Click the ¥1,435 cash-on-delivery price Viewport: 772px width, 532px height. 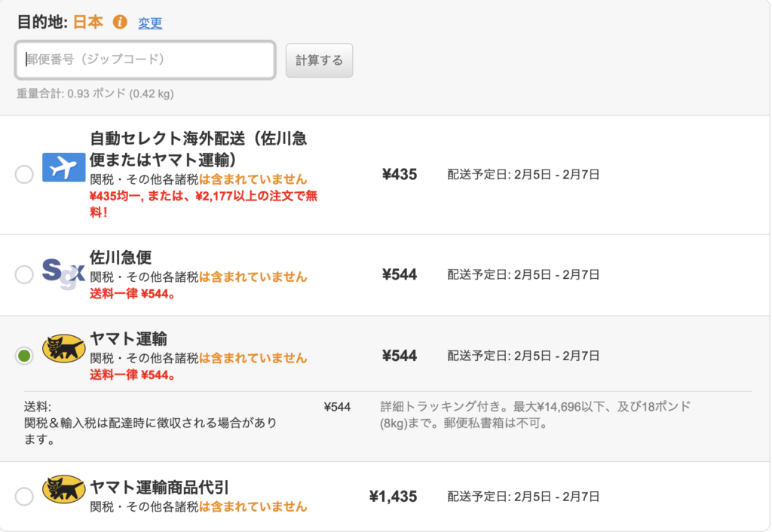[x=393, y=497]
